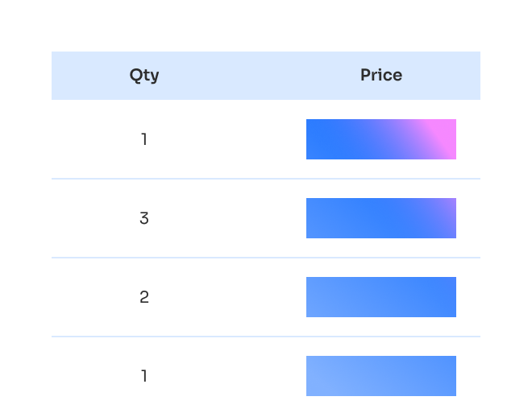532x409 pixels.
Task: Select the quantity 1 in the last row
Action: pos(144,376)
